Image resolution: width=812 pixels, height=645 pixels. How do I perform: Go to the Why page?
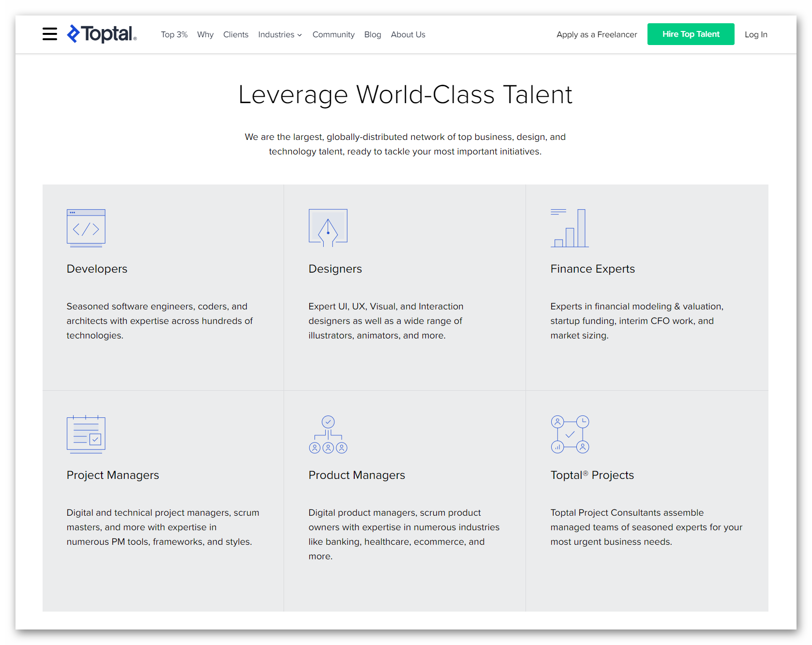tap(205, 34)
